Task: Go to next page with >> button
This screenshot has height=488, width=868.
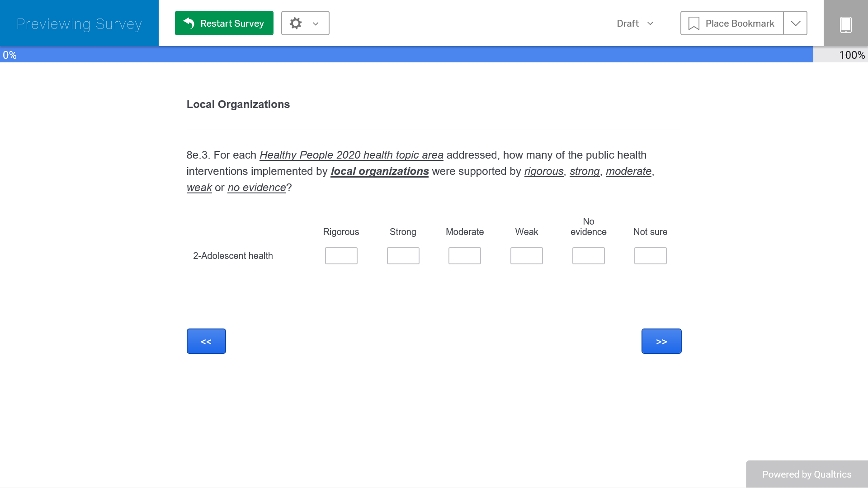Action: pos(661,341)
